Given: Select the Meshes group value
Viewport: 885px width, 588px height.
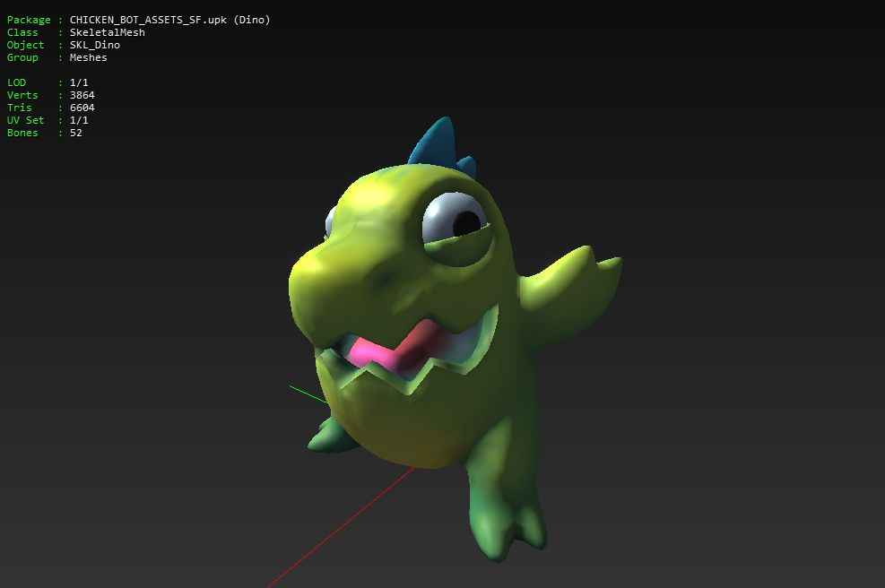Looking at the screenshot, I should [x=88, y=57].
